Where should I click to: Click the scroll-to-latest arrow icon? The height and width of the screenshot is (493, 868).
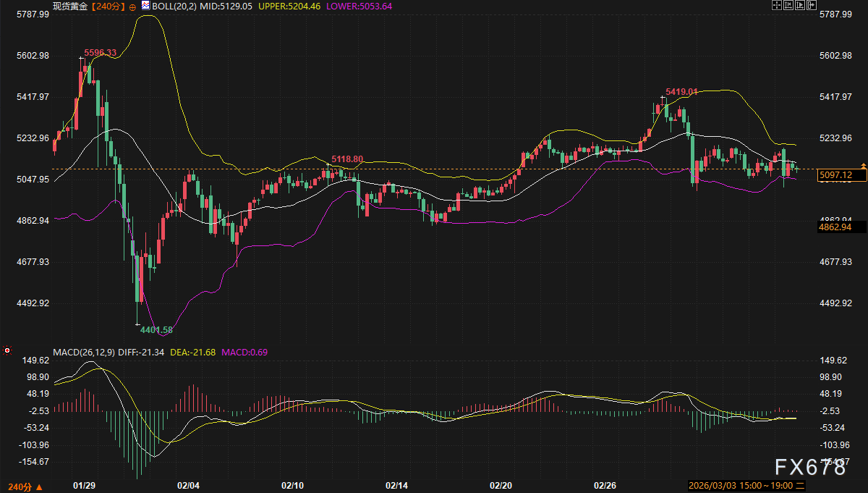coord(812,5)
